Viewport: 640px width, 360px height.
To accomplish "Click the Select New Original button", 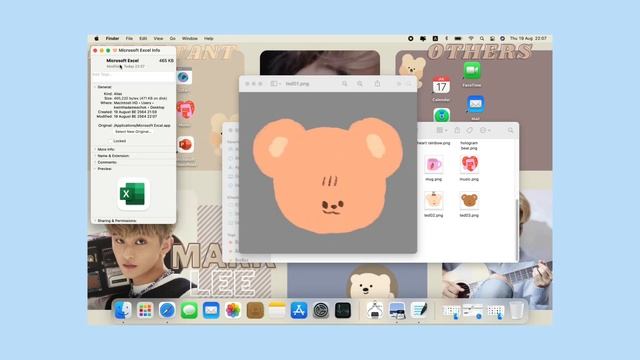I will point(133,132).
